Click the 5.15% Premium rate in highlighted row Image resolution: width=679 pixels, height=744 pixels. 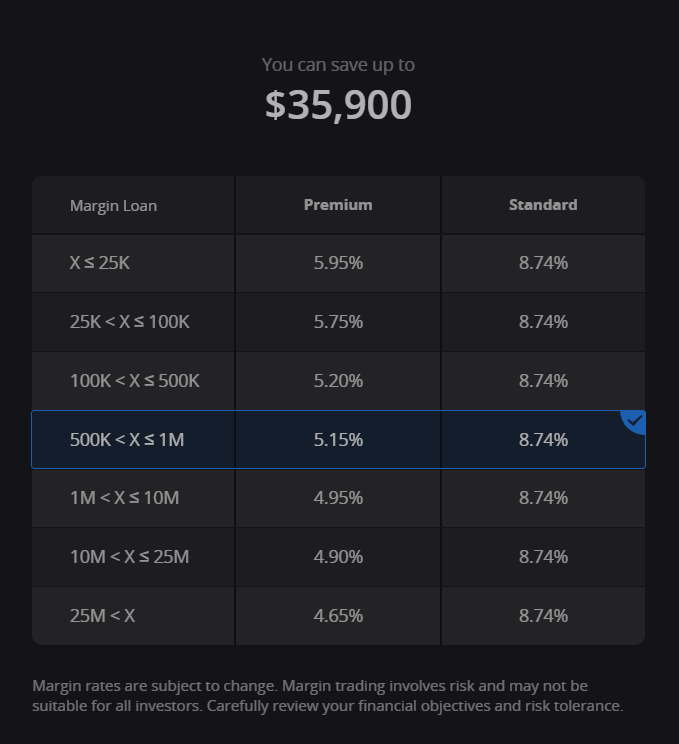click(x=338, y=439)
